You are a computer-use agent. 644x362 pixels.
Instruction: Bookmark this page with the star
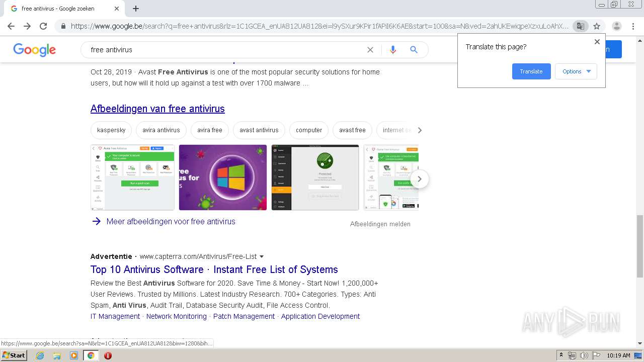tap(597, 26)
